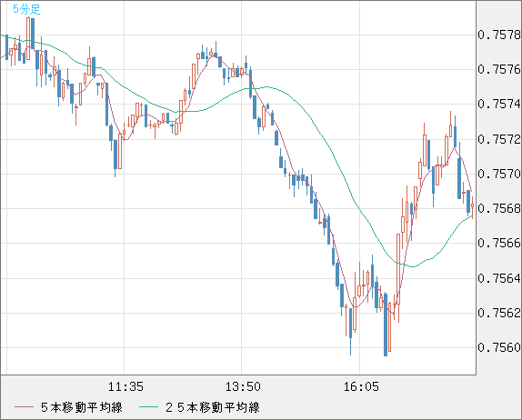Select the 0.7570 price axis label
522x420 pixels.
pyautogui.click(x=499, y=174)
